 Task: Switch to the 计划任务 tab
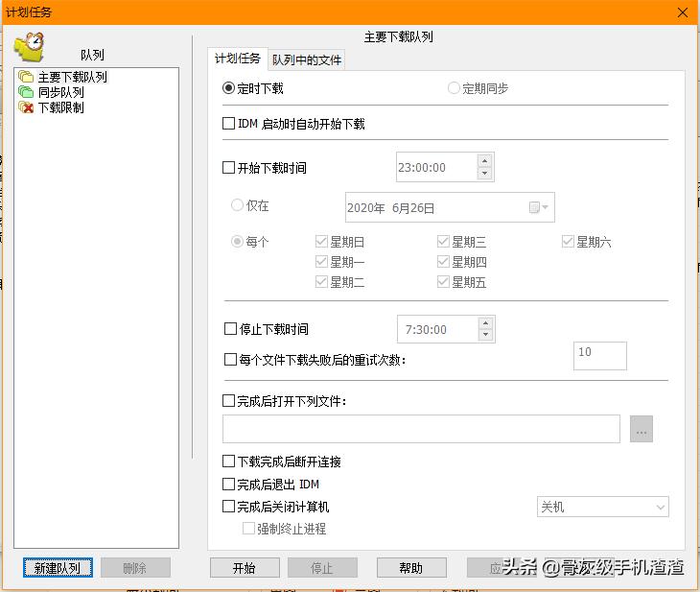(238, 59)
